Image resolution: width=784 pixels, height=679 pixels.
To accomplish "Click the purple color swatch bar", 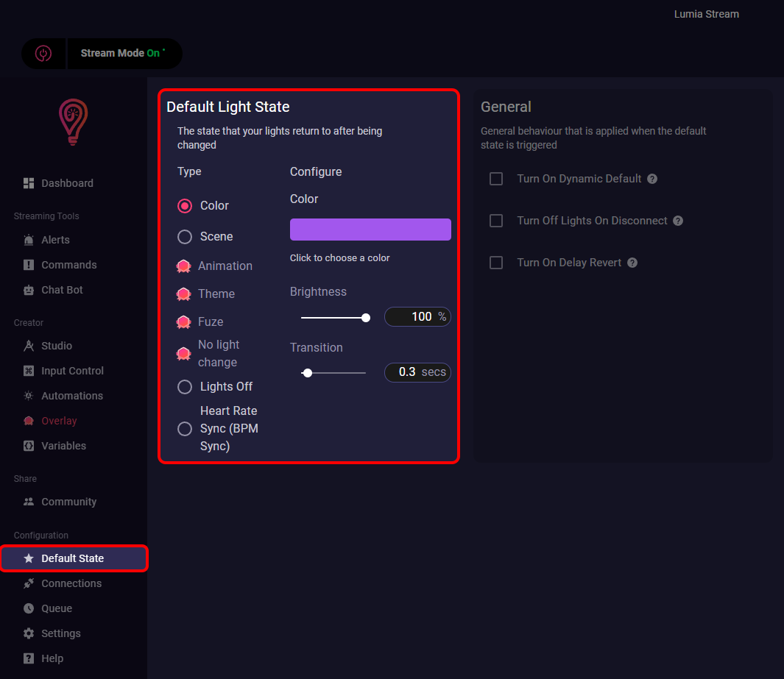I will (370, 230).
